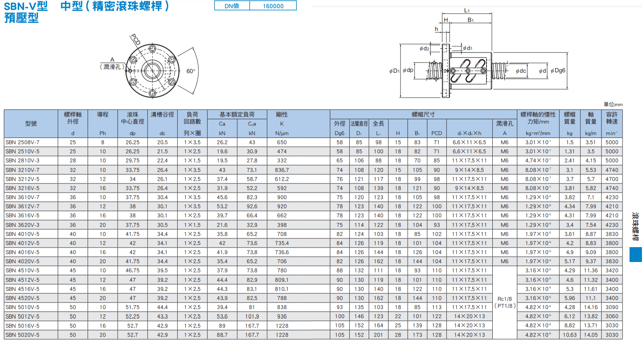Select model row SBN 4510V-5
The height and width of the screenshot is (343, 644).
point(313,270)
